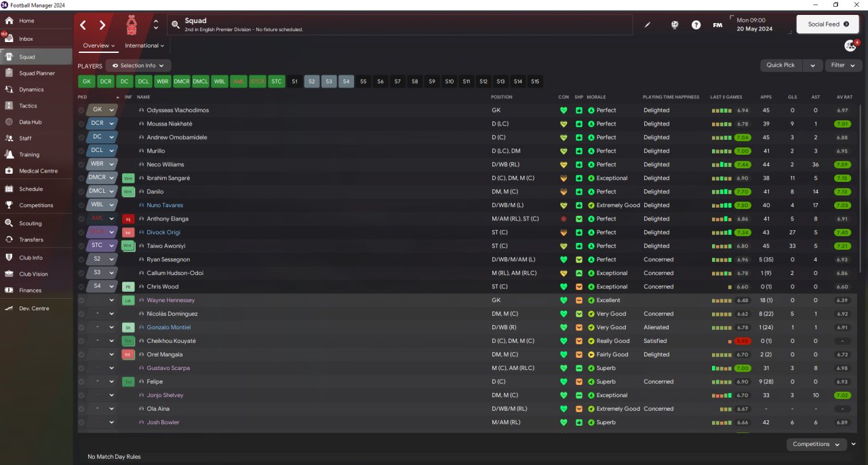
Task: Click the pencil edit icon
Action: (648, 25)
